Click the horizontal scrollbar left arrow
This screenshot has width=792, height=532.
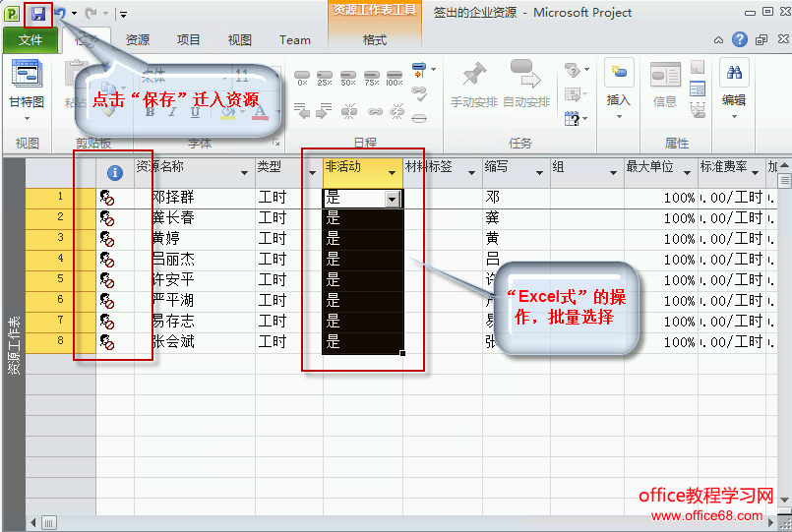pos(32,521)
